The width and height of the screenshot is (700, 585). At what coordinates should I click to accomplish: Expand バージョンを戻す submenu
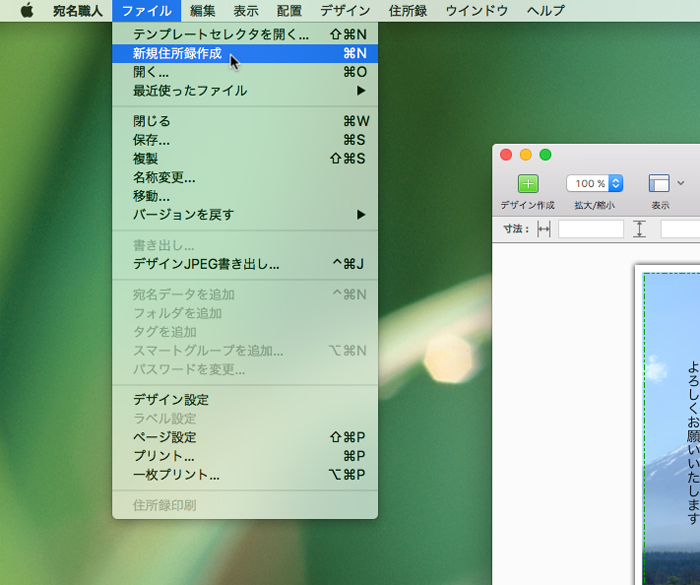click(361, 215)
